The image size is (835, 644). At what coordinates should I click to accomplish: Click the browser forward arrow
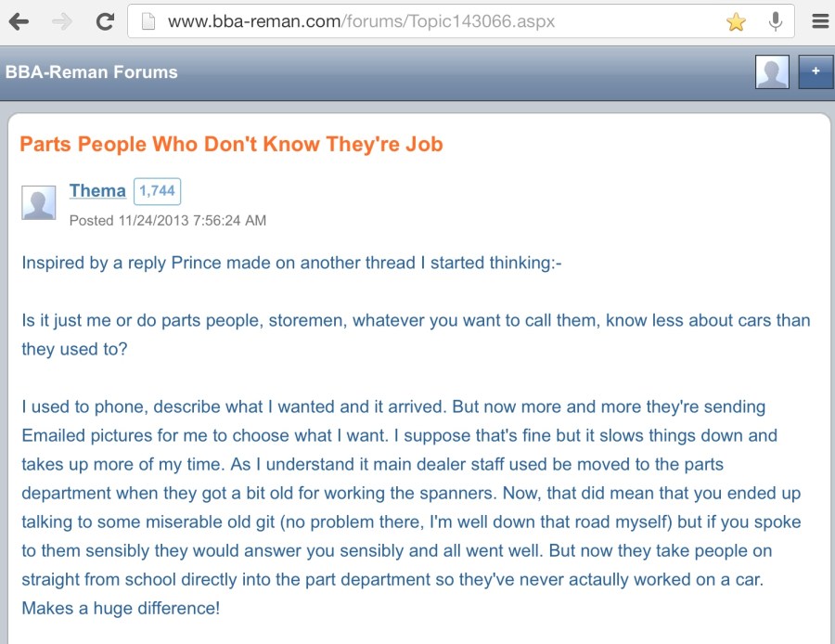point(62,21)
